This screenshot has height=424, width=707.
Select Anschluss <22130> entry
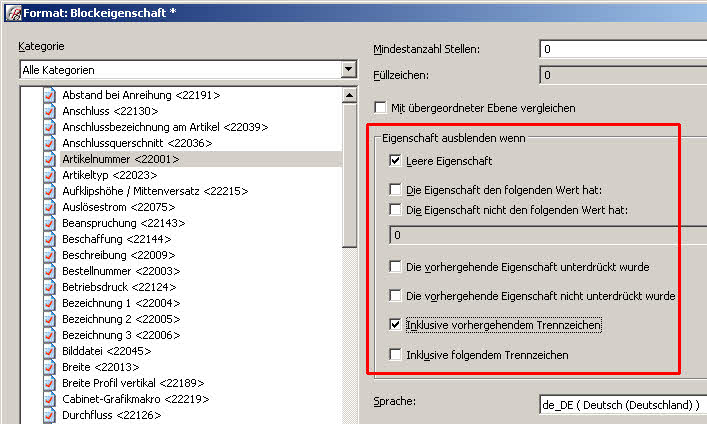[110, 111]
